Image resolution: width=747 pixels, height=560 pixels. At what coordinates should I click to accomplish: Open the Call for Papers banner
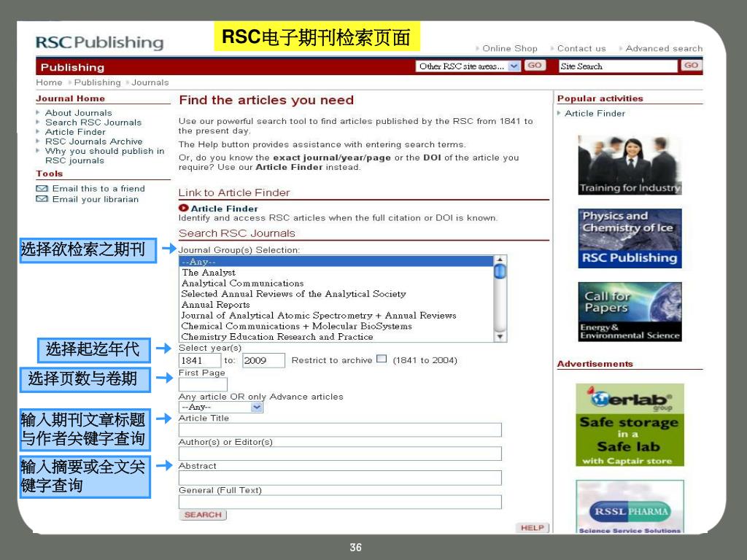(630, 312)
